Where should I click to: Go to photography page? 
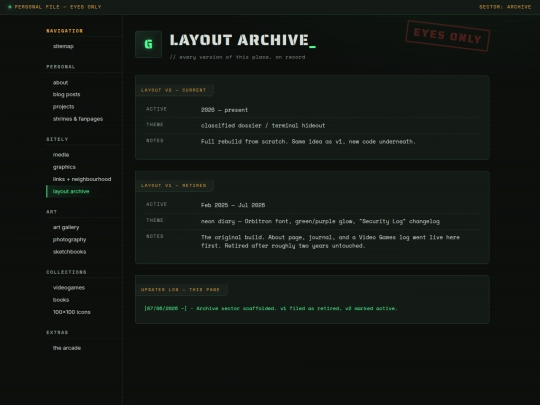70,240
